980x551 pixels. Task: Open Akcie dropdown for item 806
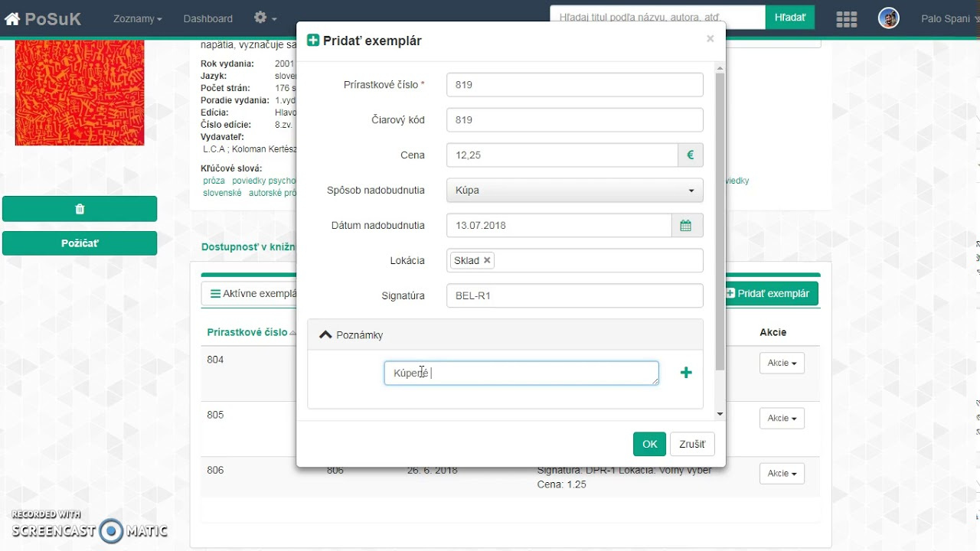click(782, 474)
